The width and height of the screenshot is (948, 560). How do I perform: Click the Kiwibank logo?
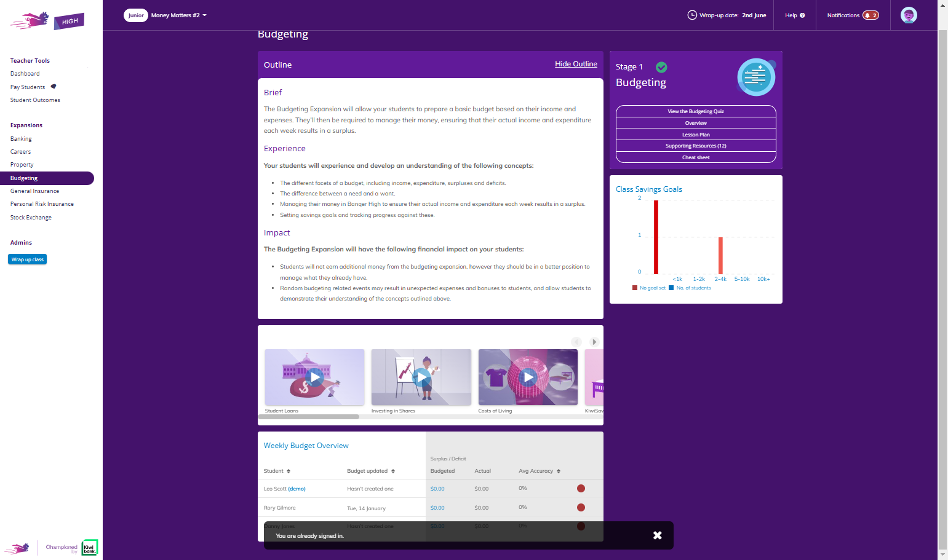pos(90,547)
